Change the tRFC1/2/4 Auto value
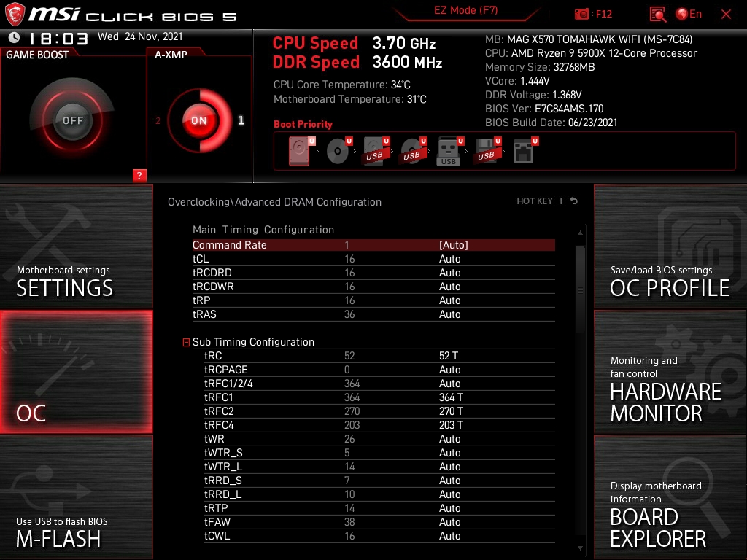Viewport: 747px width, 560px height. click(x=449, y=384)
